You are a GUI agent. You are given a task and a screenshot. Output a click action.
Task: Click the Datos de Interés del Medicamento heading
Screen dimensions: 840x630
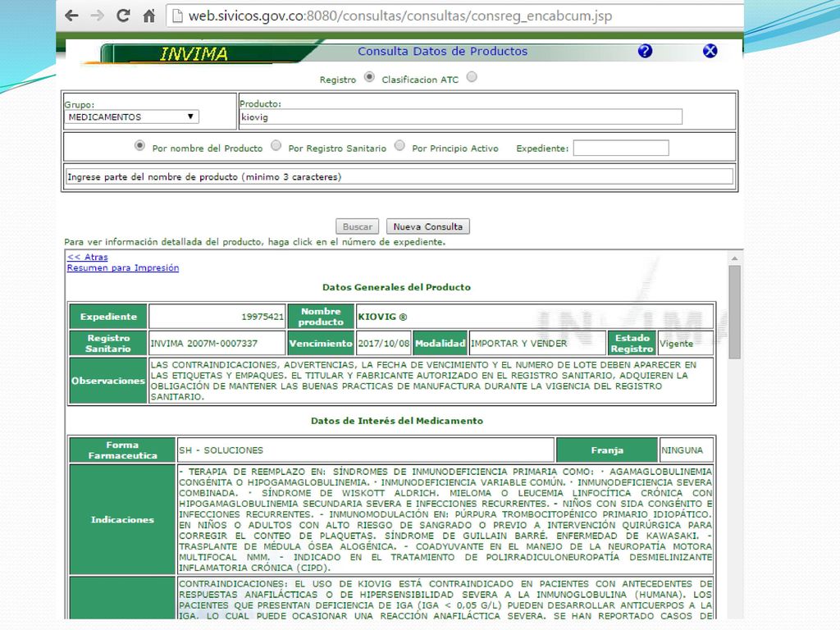click(397, 421)
